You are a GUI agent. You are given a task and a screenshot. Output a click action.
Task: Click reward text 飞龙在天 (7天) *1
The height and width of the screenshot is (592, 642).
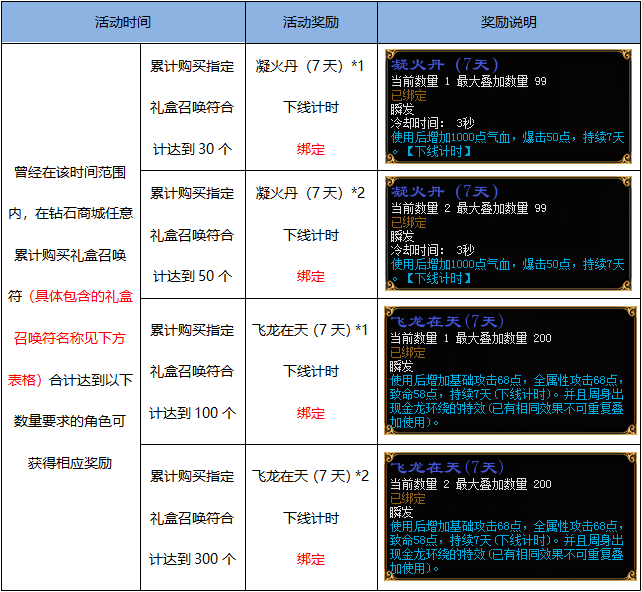(x=310, y=330)
